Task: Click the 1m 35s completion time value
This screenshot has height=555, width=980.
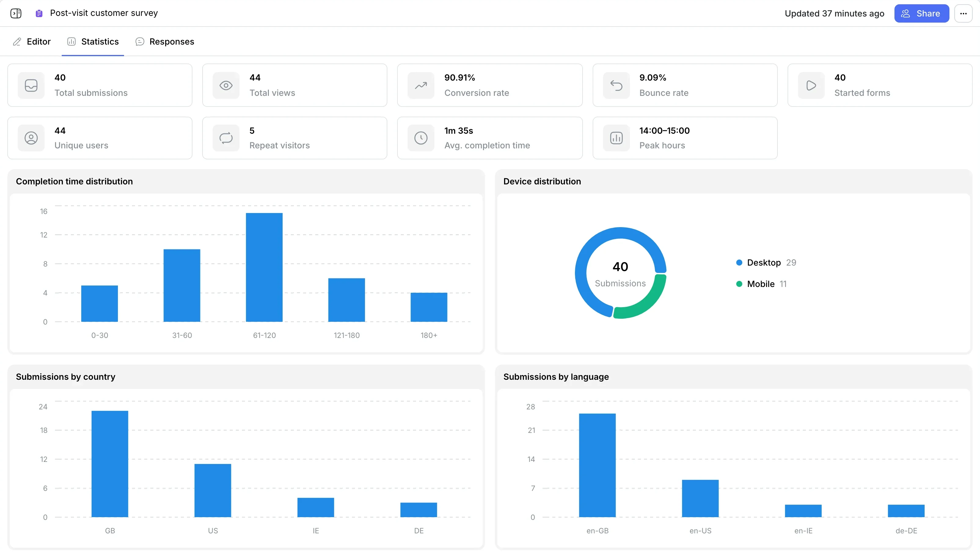Action: [458, 130]
